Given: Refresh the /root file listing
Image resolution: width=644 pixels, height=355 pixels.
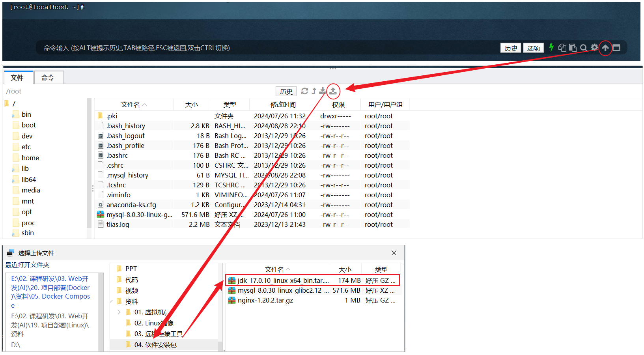Looking at the screenshot, I should [x=304, y=91].
